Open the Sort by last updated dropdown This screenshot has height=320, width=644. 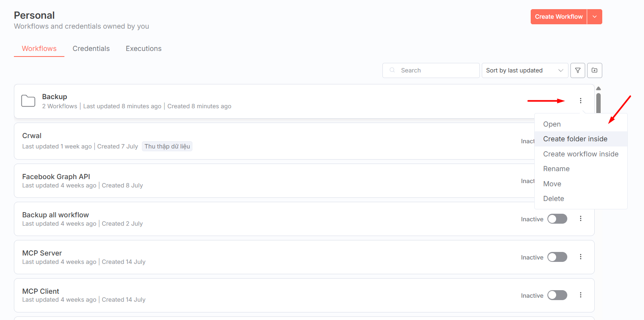[525, 70]
